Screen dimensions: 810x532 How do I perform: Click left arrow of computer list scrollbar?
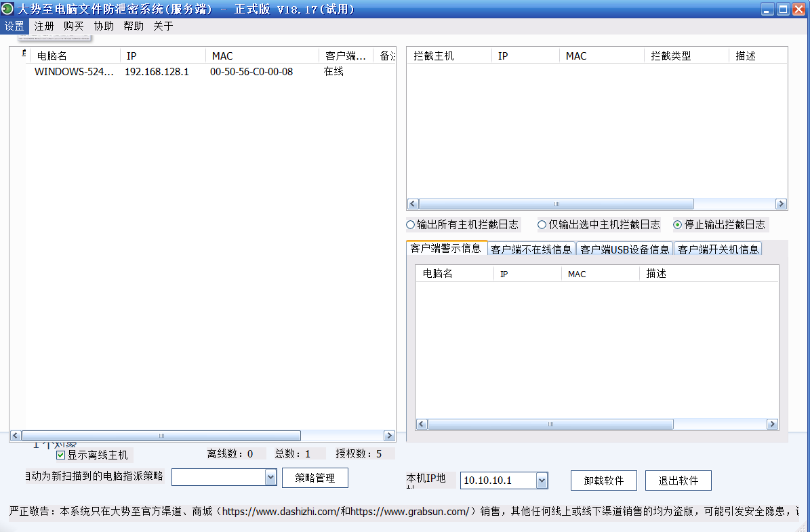pyautogui.click(x=15, y=436)
